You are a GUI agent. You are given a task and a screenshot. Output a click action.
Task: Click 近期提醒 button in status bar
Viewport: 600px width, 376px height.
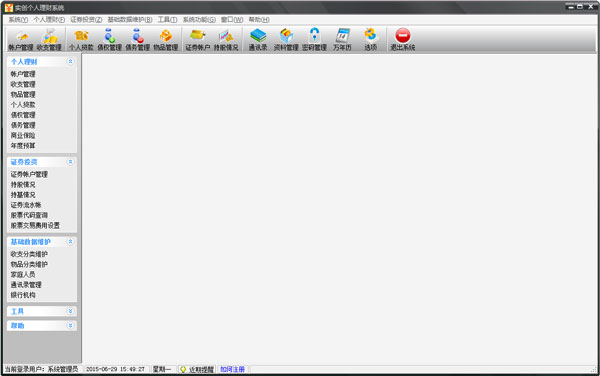click(197, 369)
